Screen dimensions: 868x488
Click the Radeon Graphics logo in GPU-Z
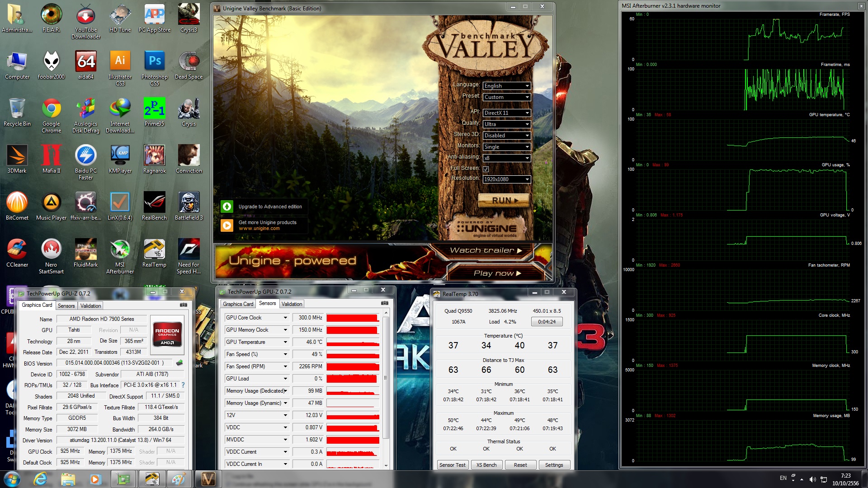click(x=167, y=334)
